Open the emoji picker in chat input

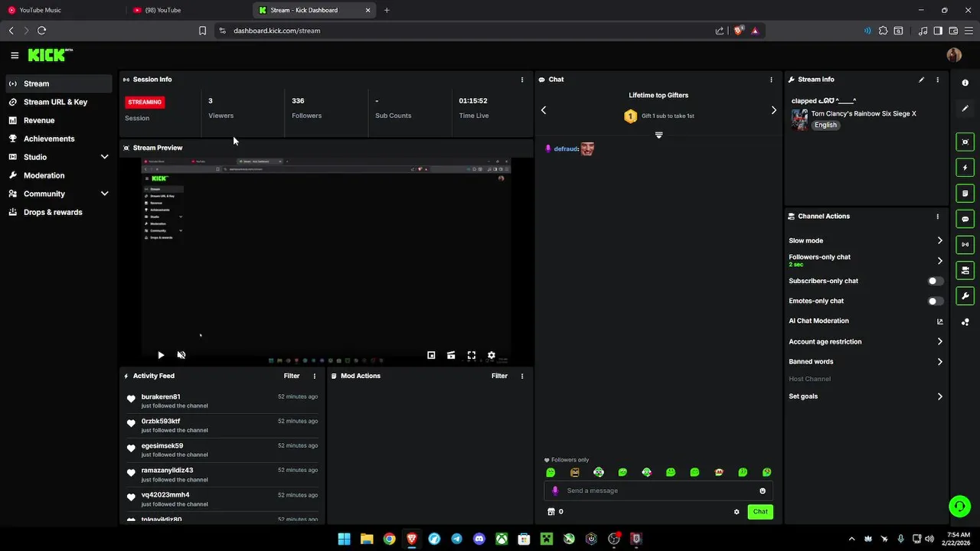(763, 491)
